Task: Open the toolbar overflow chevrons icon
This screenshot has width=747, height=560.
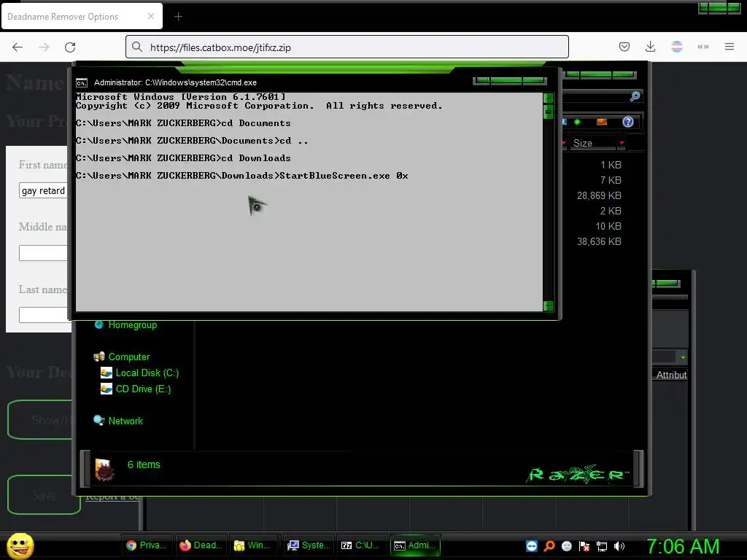Action: point(703,47)
